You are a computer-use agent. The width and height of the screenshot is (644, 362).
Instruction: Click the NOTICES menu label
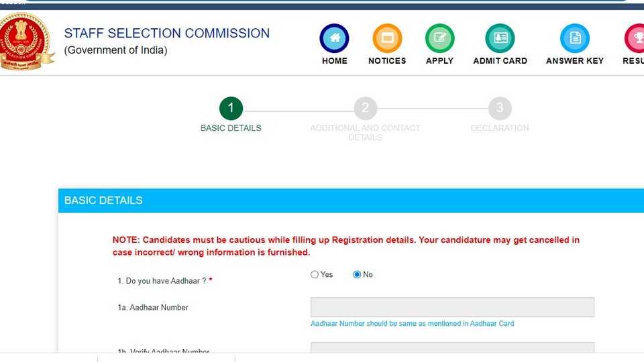tap(387, 61)
